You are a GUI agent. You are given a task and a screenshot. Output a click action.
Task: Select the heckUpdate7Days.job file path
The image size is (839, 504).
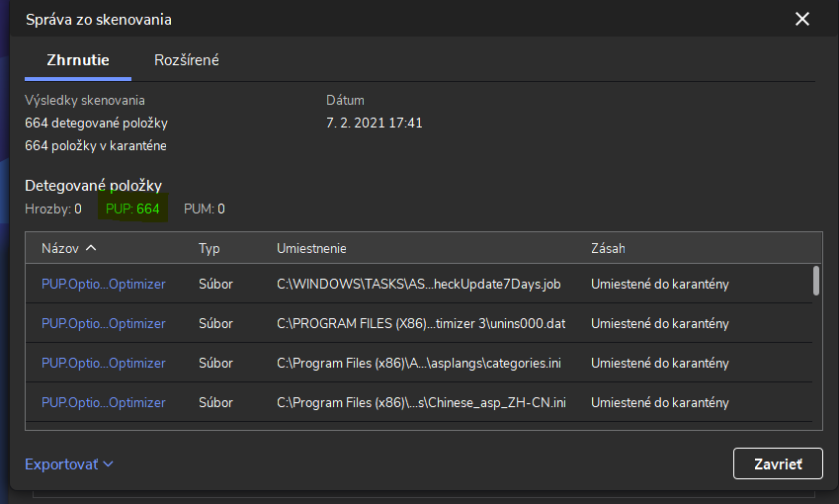pos(419,285)
